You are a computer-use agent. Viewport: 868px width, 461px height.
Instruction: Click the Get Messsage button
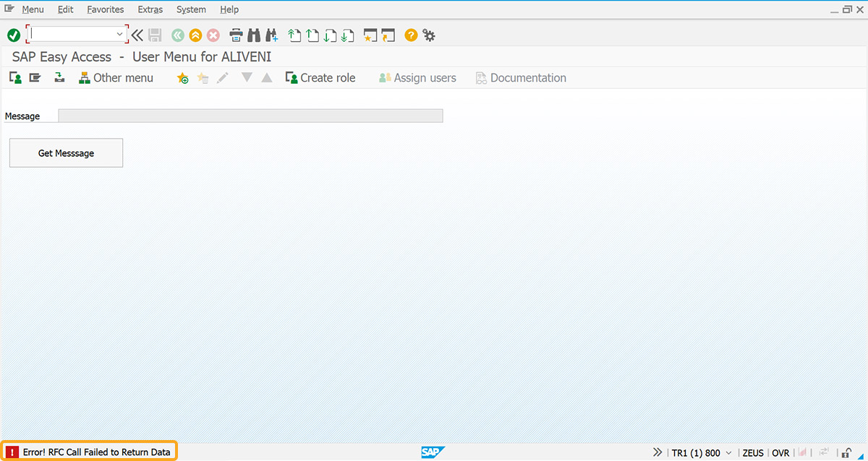click(x=66, y=153)
